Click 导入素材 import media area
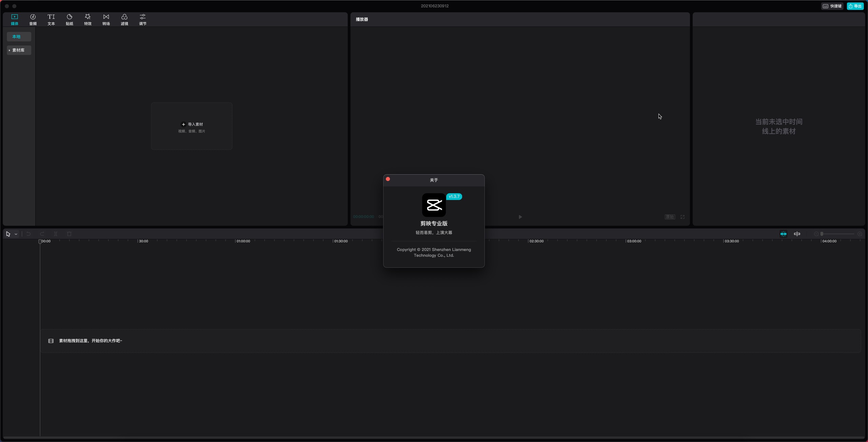This screenshot has width=868, height=442. [192, 126]
